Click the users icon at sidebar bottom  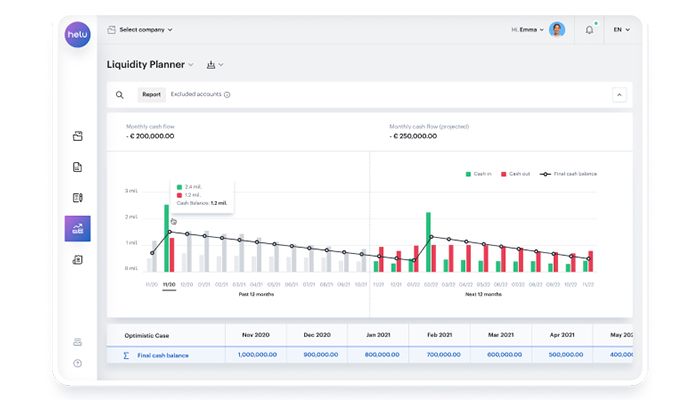77,342
